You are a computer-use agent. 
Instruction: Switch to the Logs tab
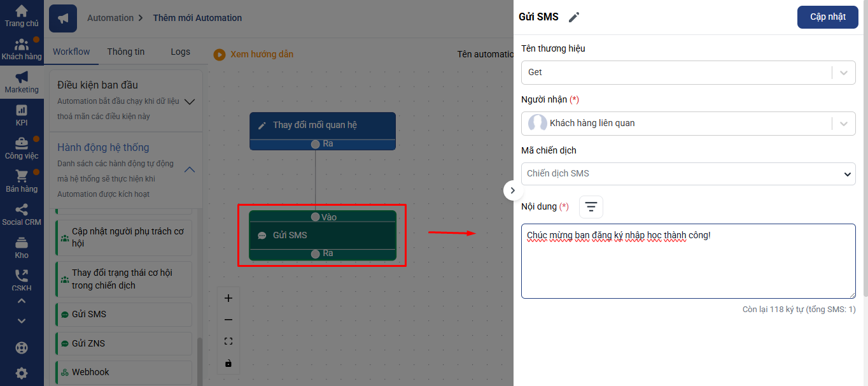pos(180,52)
